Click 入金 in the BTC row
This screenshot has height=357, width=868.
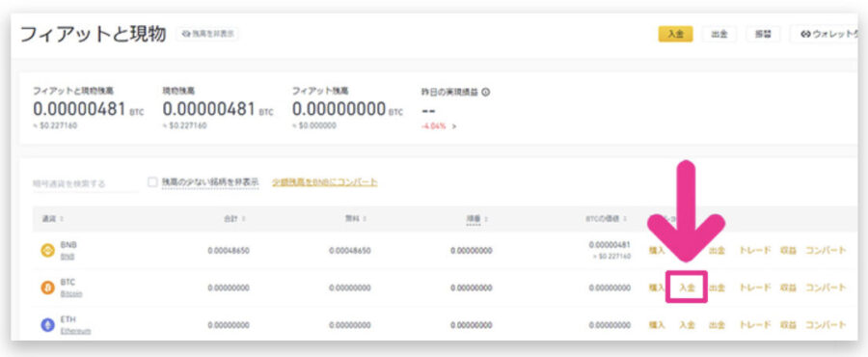click(x=687, y=288)
